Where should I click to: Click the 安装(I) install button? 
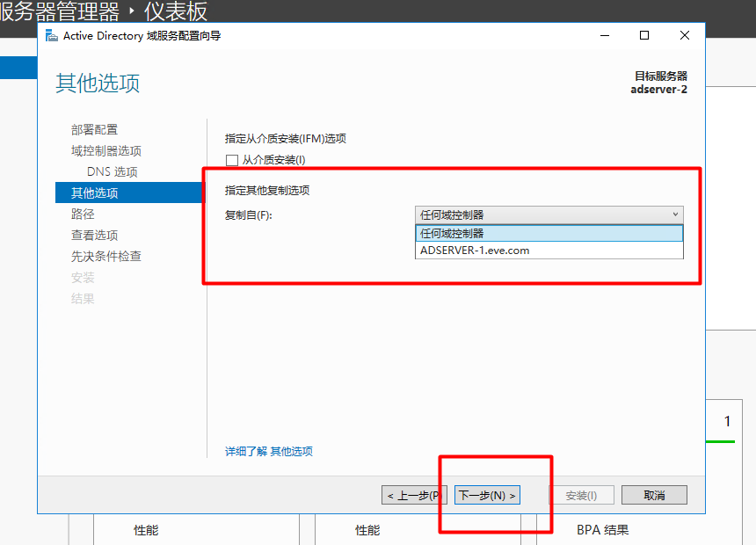581,495
